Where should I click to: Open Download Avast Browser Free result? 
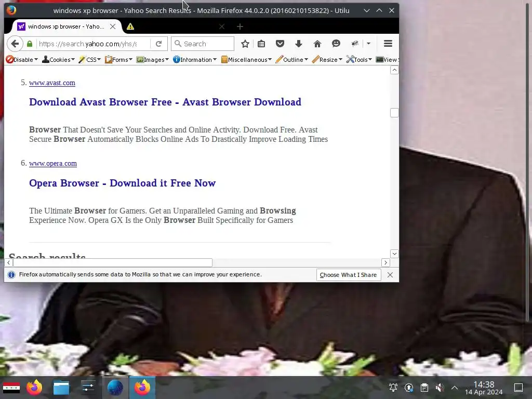pos(165,102)
